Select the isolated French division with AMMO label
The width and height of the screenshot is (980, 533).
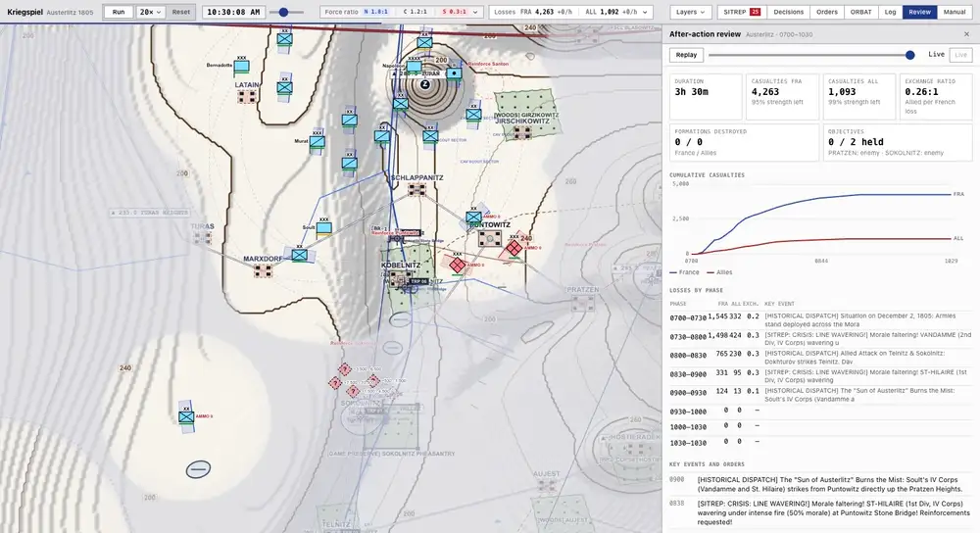coord(186,416)
